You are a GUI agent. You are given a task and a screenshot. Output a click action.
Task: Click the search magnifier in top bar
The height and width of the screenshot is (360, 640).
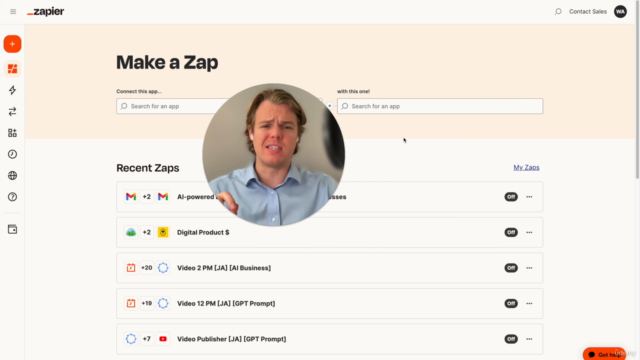[x=558, y=11]
